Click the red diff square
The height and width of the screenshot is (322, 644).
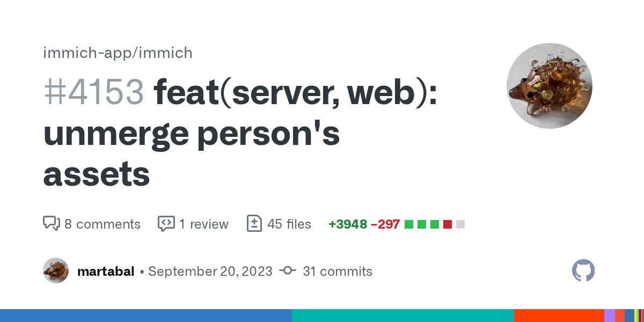[x=448, y=224]
